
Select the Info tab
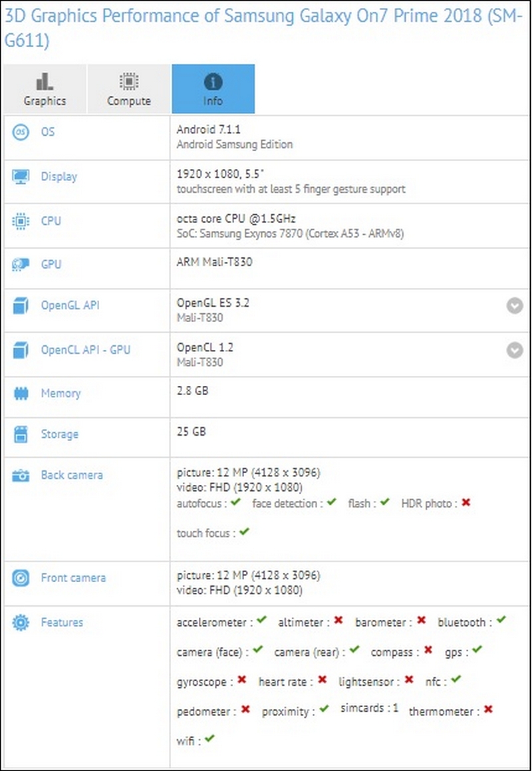pos(213,89)
